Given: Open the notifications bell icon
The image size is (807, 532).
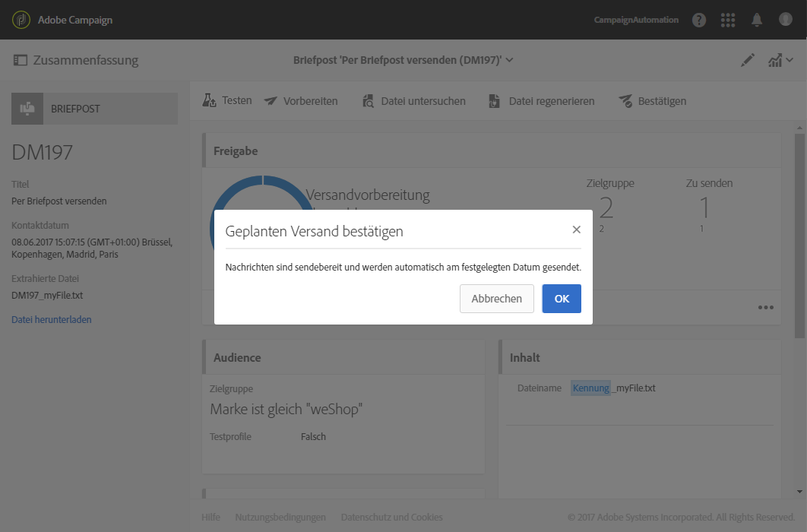Looking at the screenshot, I should [757, 20].
